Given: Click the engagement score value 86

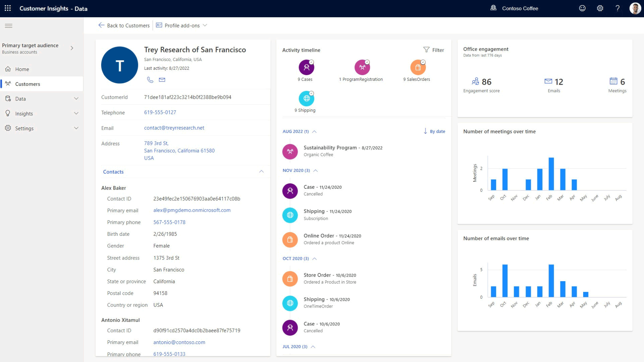Looking at the screenshot, I should (x=486, y=82).
